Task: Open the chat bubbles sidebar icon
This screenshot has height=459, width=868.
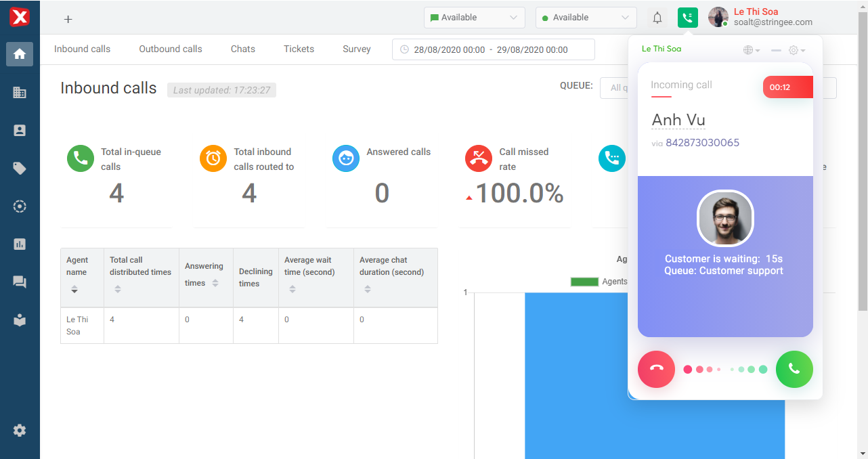Action: 20,282
